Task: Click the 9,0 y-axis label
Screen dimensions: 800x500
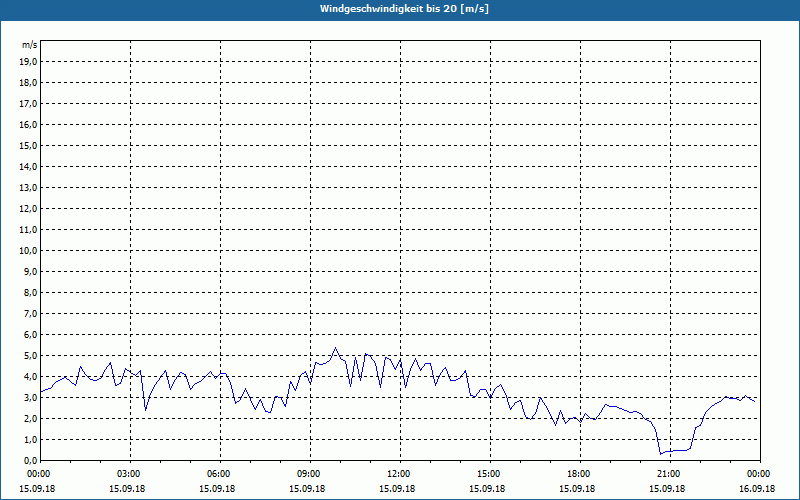Action: [x=30, y=271]
